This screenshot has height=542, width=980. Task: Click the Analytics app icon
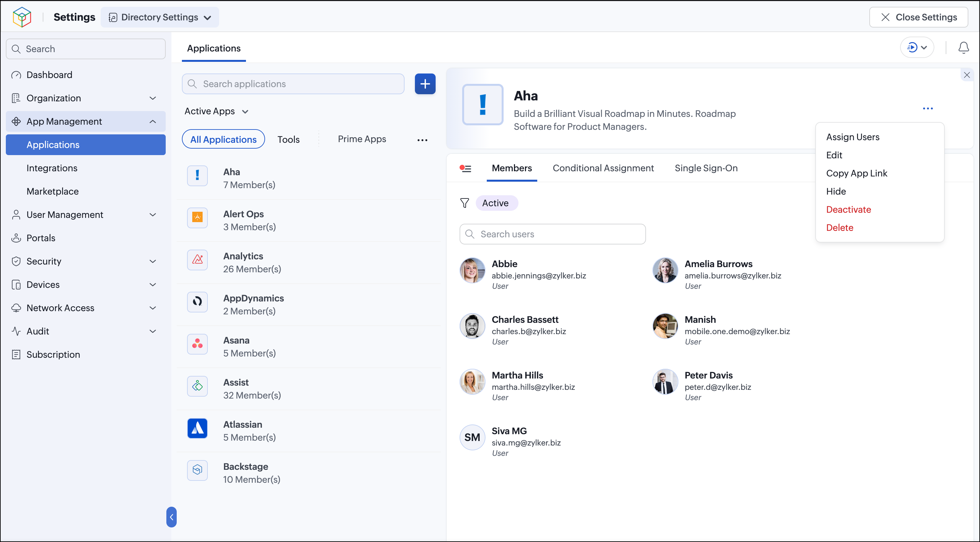tap(197, 260)
